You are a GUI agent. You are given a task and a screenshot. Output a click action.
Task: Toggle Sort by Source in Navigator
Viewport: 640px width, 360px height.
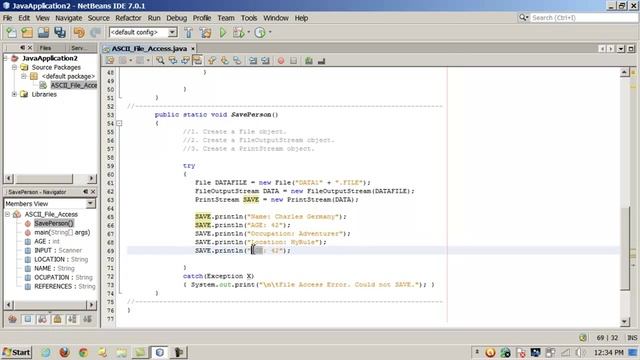[x=87, y=319]
